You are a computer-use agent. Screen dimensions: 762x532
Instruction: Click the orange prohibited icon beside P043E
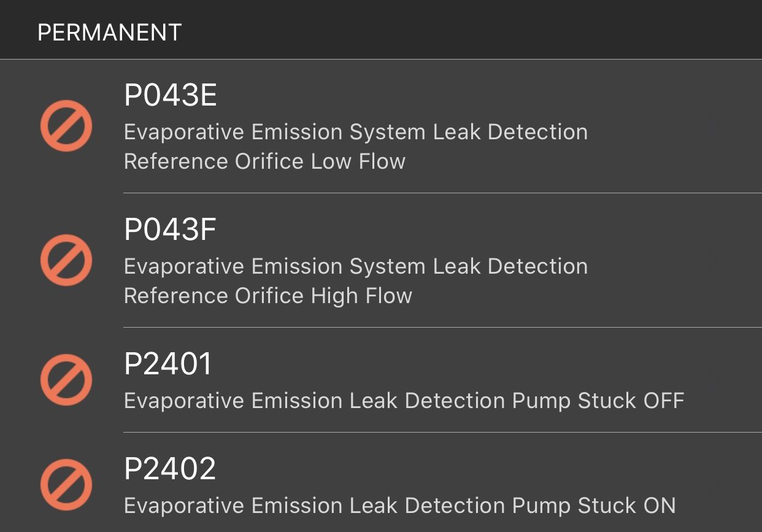(x=66, y=126)
